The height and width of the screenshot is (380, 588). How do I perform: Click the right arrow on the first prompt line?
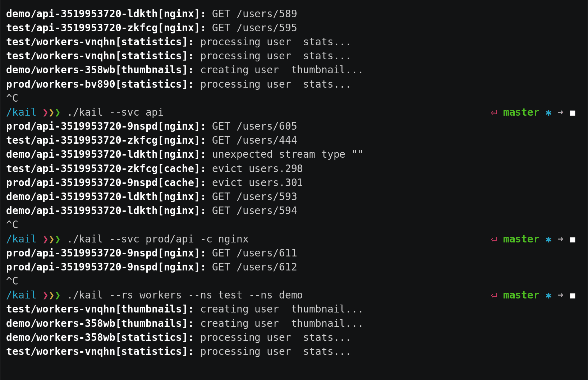[x=560, y=112]
